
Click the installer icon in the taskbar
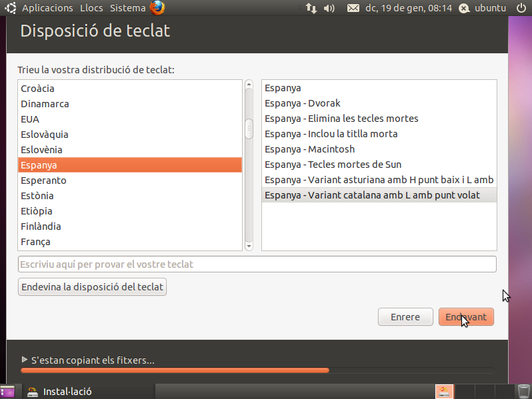coord(33,392)
